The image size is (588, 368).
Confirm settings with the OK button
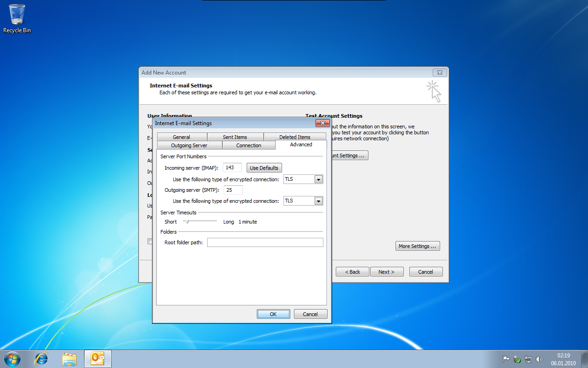pos(273,314)
